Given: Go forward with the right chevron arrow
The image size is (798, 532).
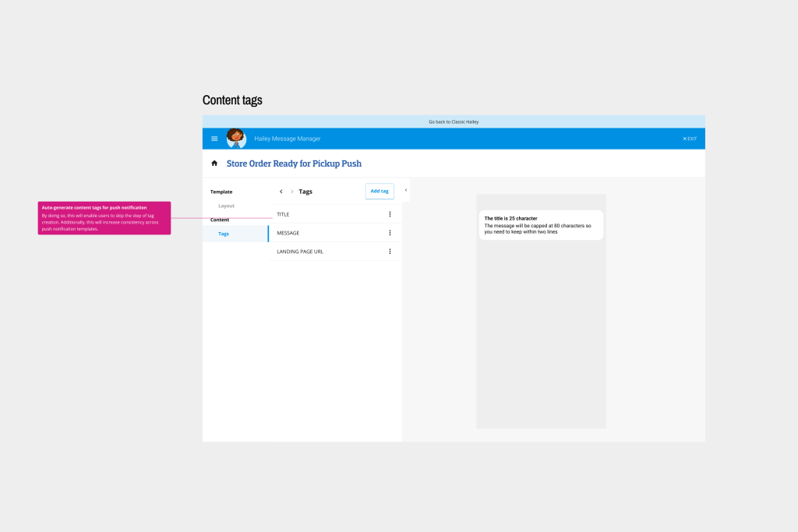Looking at the screenshot, I should pyautogui.click(x=292, y=192).
